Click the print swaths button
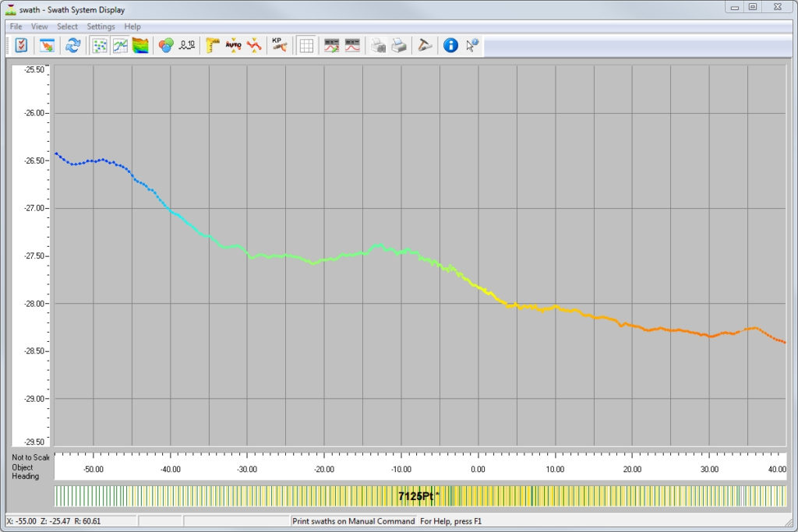The height and width of the screenshot is (532, 798). pyautogui.click(x=379, y=45)
